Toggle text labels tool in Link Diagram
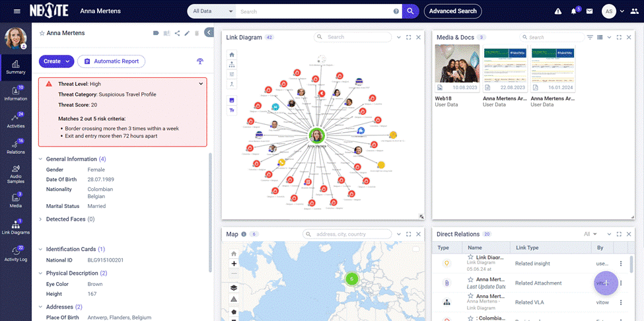This screenshot has width=644, height=321. click(232, 110)
